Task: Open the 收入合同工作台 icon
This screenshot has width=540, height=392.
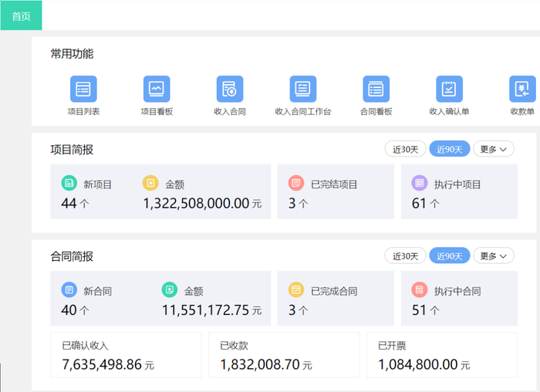Action: 303,89
